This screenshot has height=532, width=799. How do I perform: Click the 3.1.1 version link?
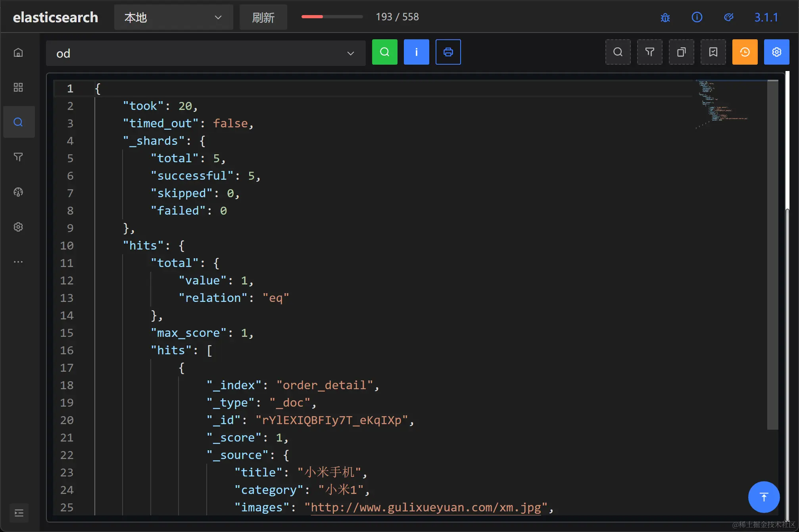(x=766, y=17)
